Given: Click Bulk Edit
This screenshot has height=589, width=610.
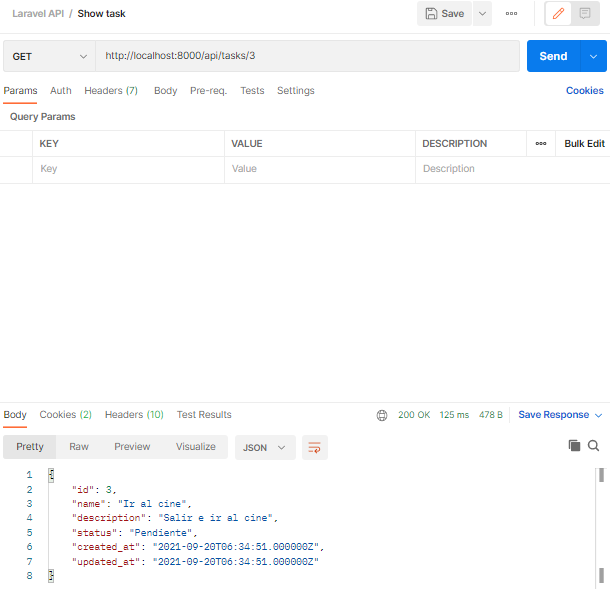Looking at the screenshot, I should 584,144.
